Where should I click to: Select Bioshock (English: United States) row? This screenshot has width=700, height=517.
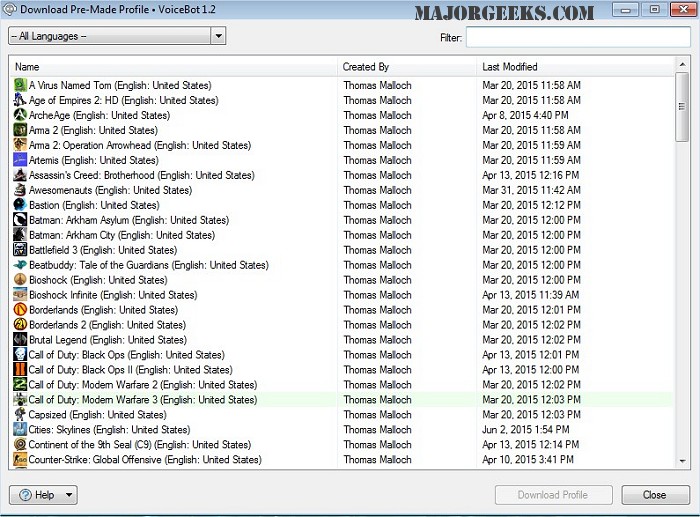pos(342,280)
